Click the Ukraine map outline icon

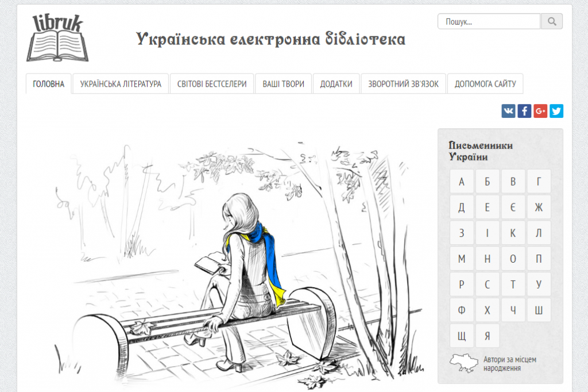pyautogui.click(x=463, y=364)
